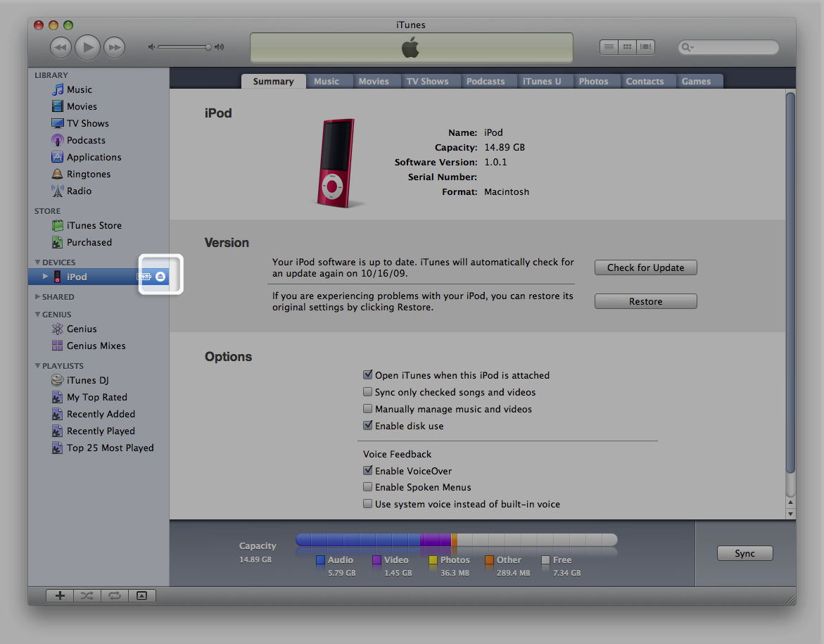The image size is (824, 644).
Task: Enable Sync only checked songs and videos
Action: (x=368, y=391)
